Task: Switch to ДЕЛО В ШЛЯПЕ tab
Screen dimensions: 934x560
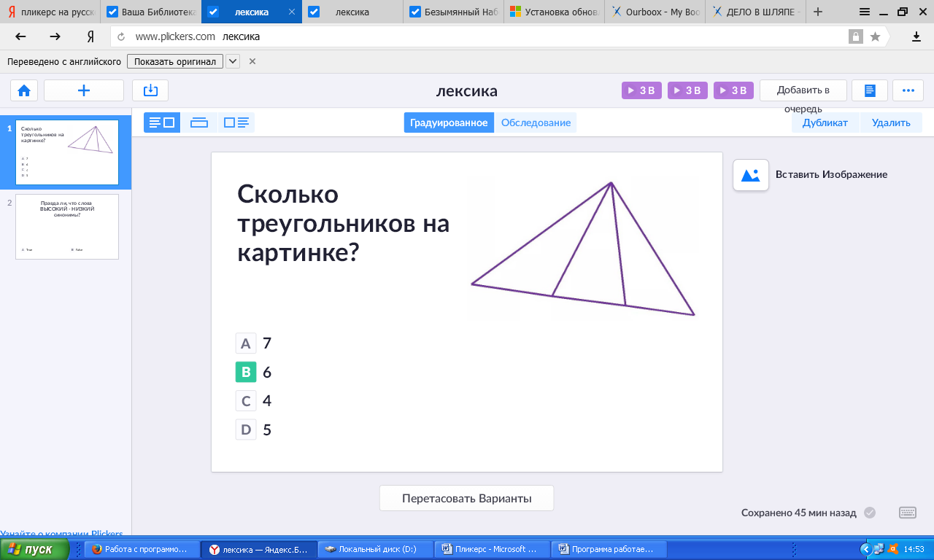Action: pyautogui.click(x=755, y=12)
